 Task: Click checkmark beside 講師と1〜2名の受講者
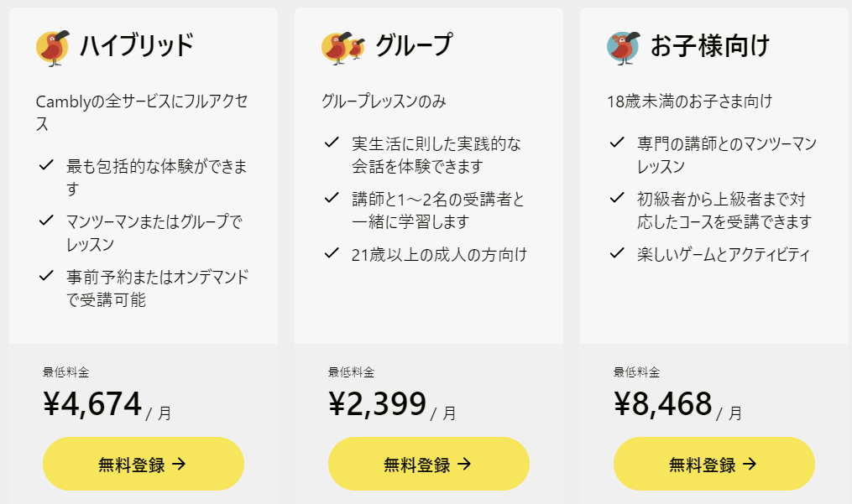332,198
